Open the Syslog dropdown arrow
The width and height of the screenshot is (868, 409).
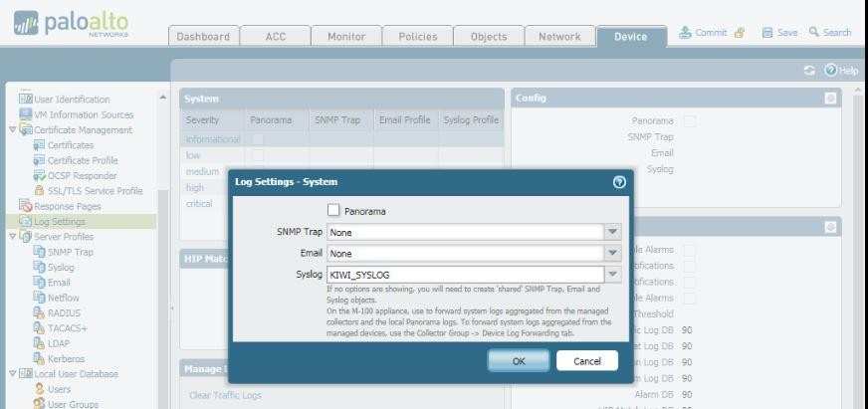tap(613, 274)
